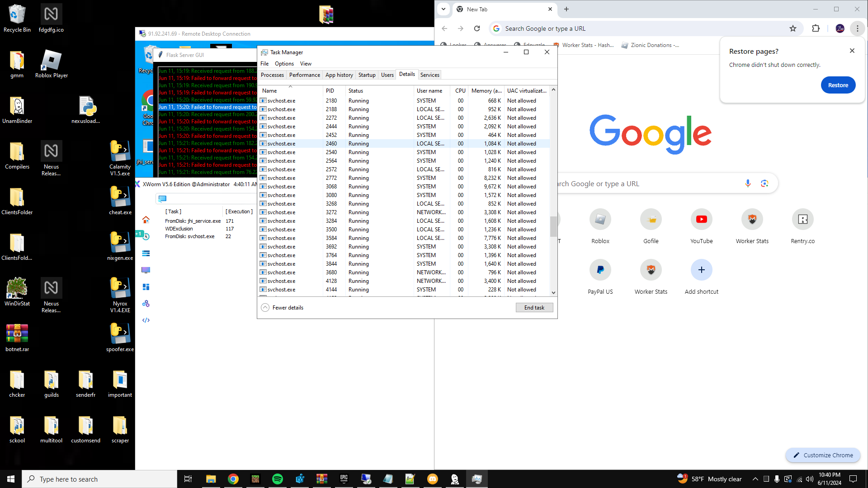Expand Chrome tab search dropdown
The image size is (868, 488).
(x=443, y=9)
